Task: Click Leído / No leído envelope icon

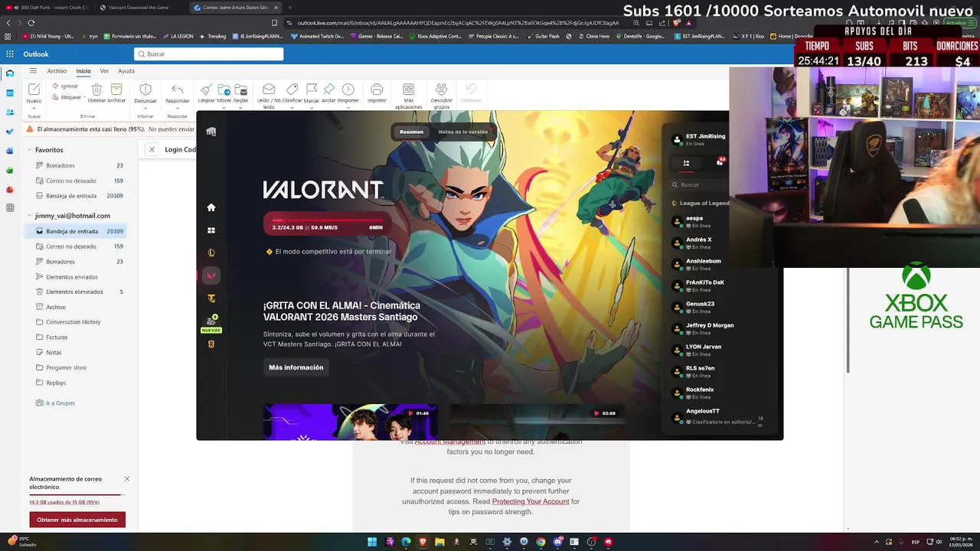Action: 269,90
